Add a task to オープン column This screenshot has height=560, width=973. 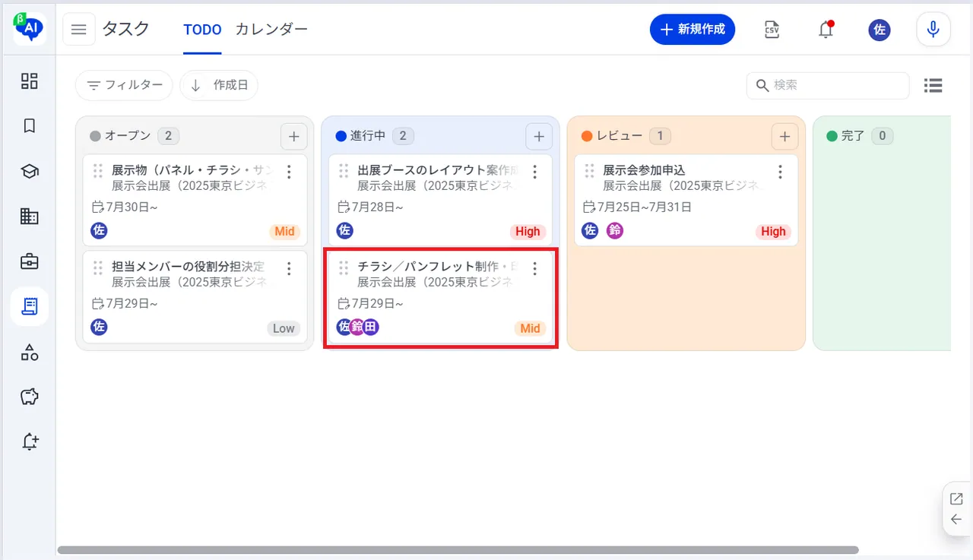tap(293, 137)
